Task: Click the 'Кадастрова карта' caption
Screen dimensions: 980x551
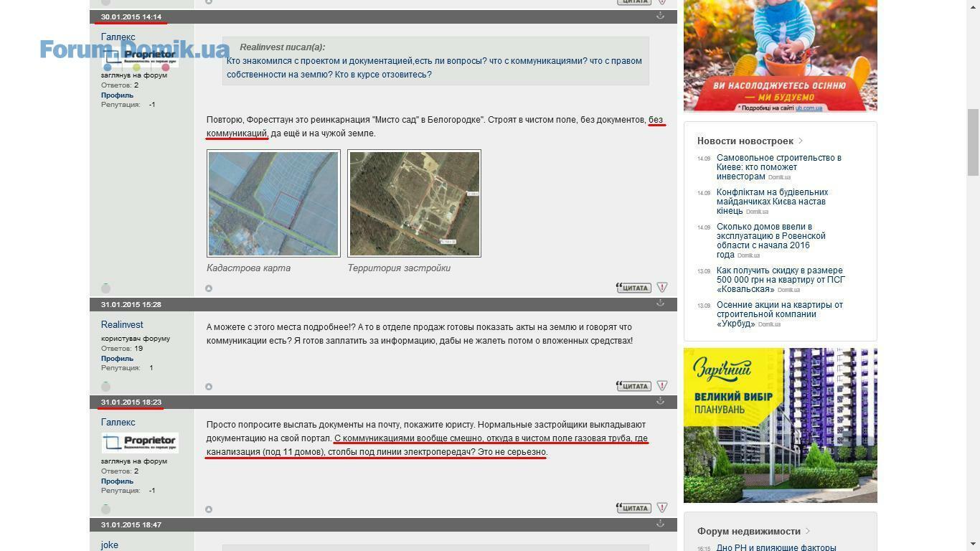Action: pos(248,268)
